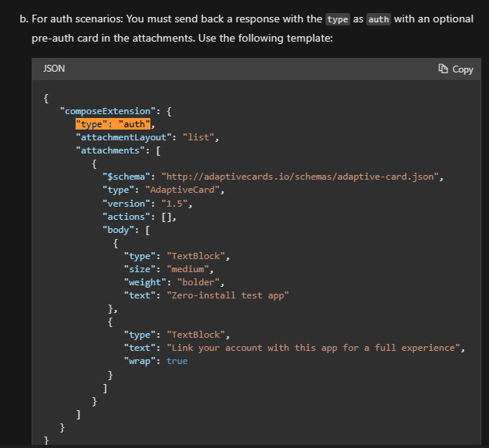This screenshot has height=448, width=489.
Task: Click the "attachments" key
Action: pos(110,150)
